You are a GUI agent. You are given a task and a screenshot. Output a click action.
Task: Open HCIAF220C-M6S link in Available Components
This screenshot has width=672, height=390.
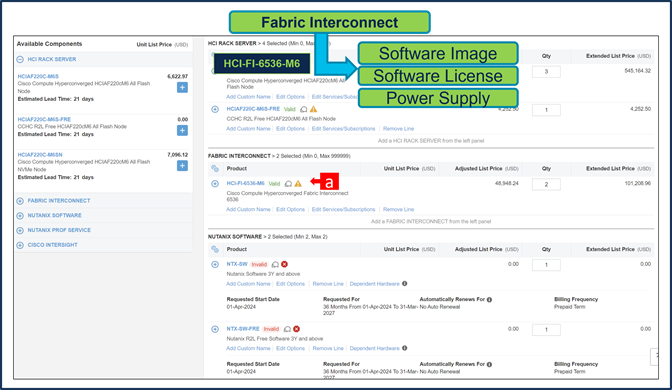tap(38, 76)
